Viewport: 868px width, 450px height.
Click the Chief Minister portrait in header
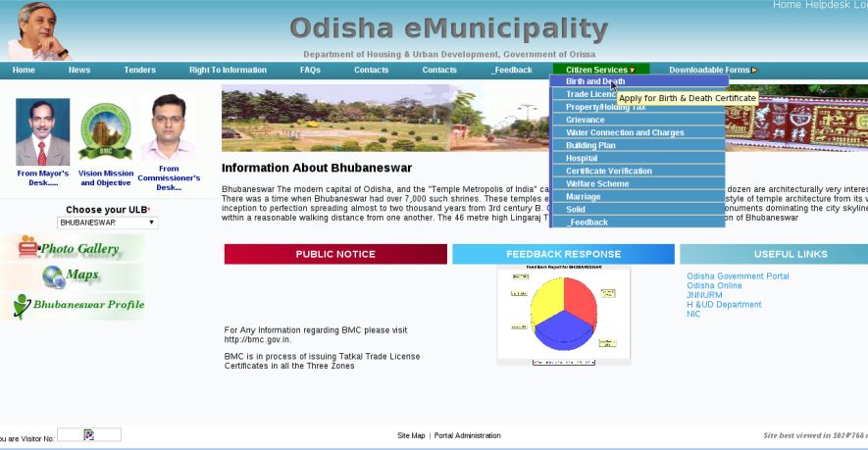click(40, 30)
